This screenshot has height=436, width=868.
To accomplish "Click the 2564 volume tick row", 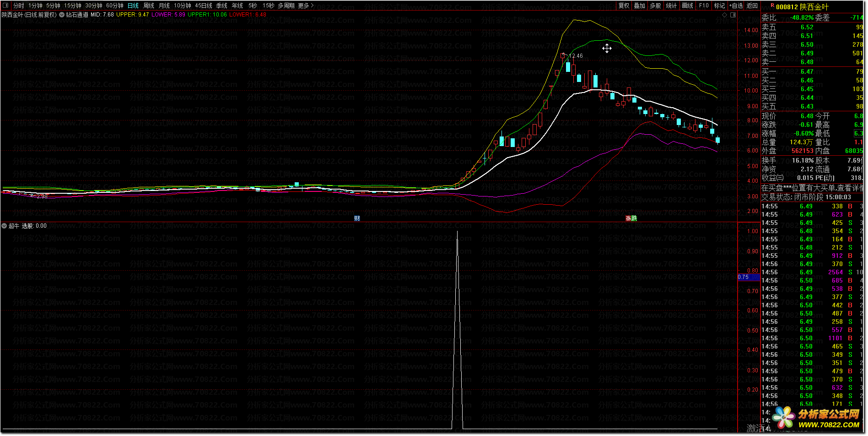I will 812,272.
